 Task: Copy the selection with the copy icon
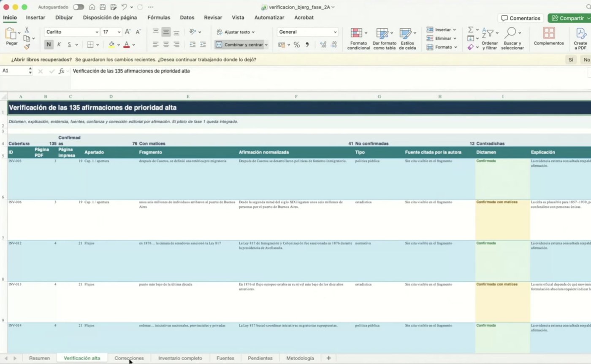click(x=27, y=38)
